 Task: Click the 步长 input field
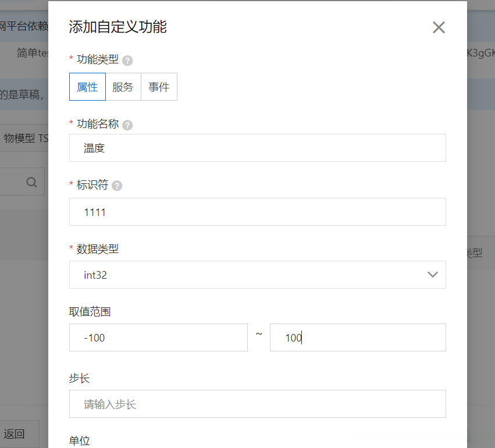(257, 404)
